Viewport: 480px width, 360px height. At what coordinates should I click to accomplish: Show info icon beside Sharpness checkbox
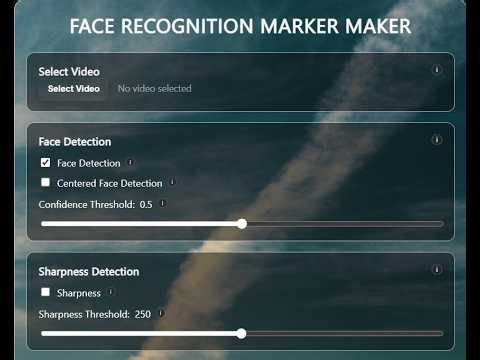(110, 292)
